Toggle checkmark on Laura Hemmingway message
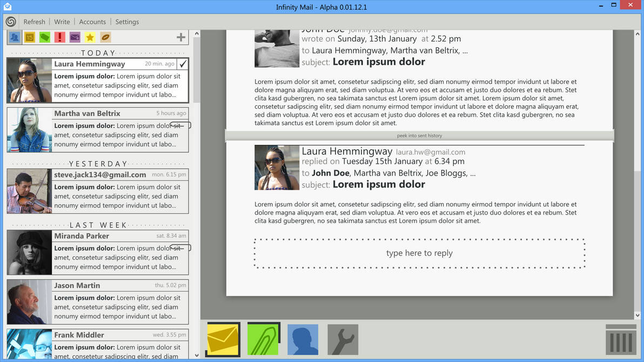Image resolution: width=644 pixels, height=362 pixels. [183, 64]
